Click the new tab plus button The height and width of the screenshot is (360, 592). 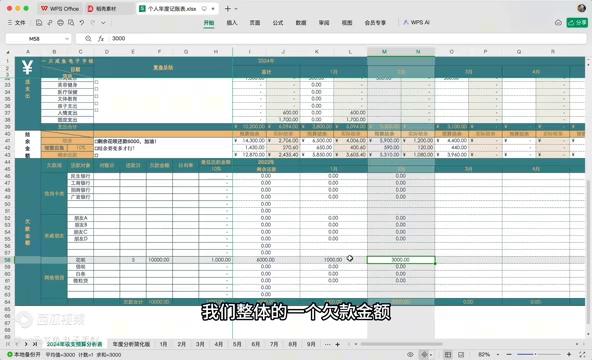[228, 8]
